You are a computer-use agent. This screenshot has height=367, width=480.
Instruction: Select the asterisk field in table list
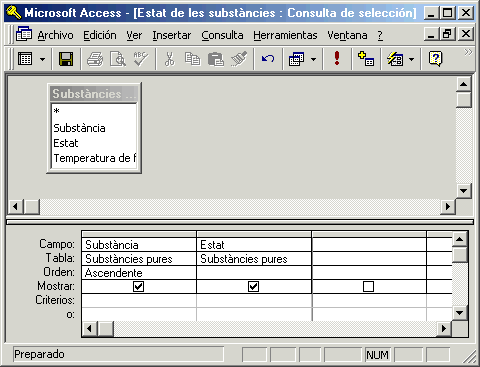pyautogui.click(x=94, y=112)
